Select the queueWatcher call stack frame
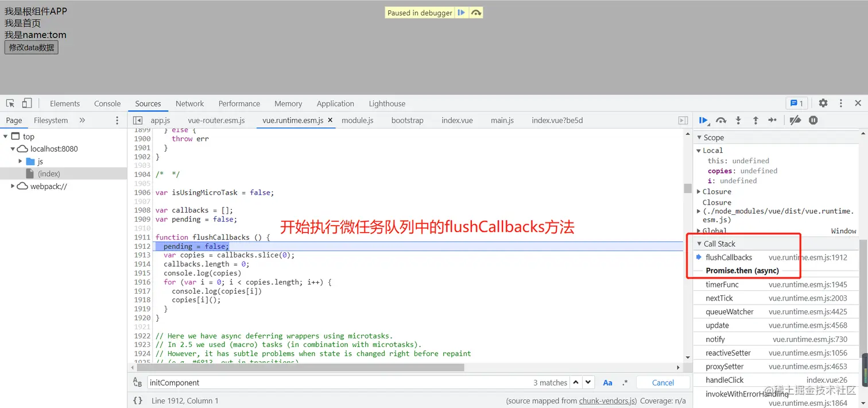Image resolution: width=868 pixels, height=408 pixels. (x=776, y=312)
